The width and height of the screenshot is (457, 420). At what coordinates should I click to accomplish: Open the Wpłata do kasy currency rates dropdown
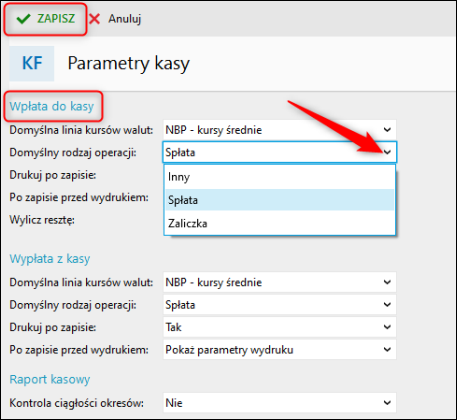coord(280,130)
